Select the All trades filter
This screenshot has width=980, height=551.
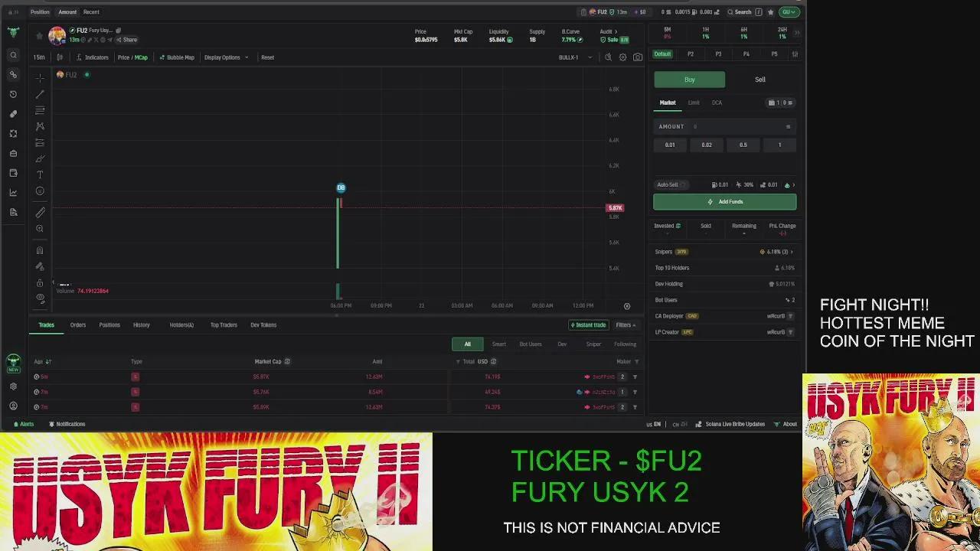click(468, 344)
